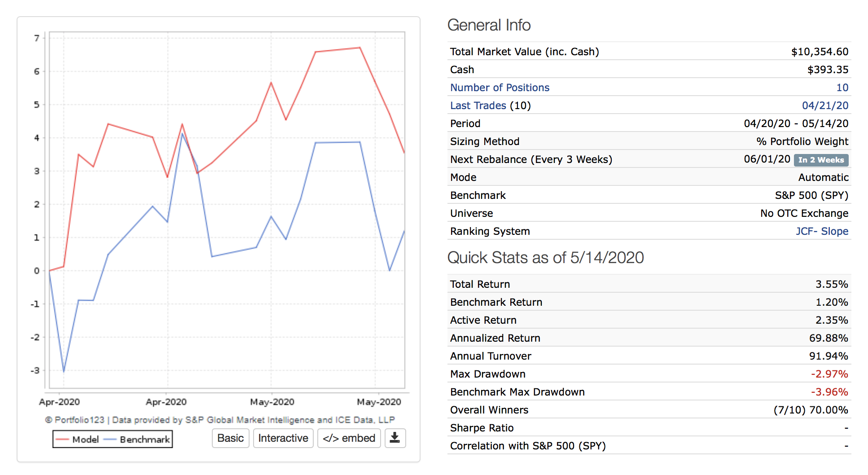Screen dimensions: 868x475
Task: Click the In 2 Weeks badge
Action: [821, 160]
